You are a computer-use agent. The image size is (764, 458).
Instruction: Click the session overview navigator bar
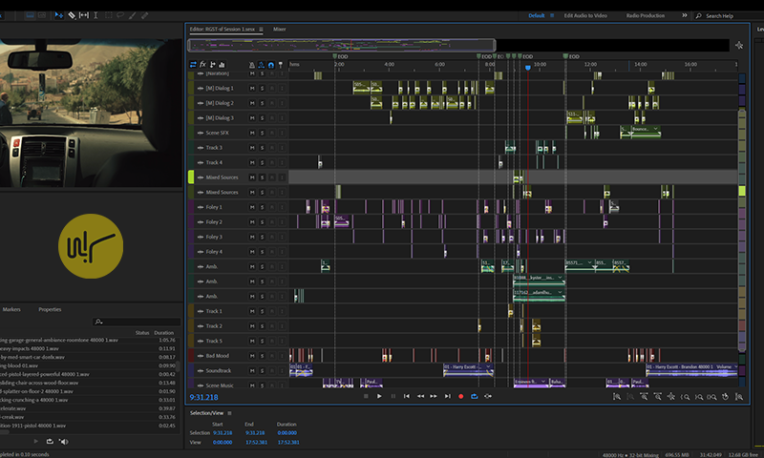click(x=342, y=45)
